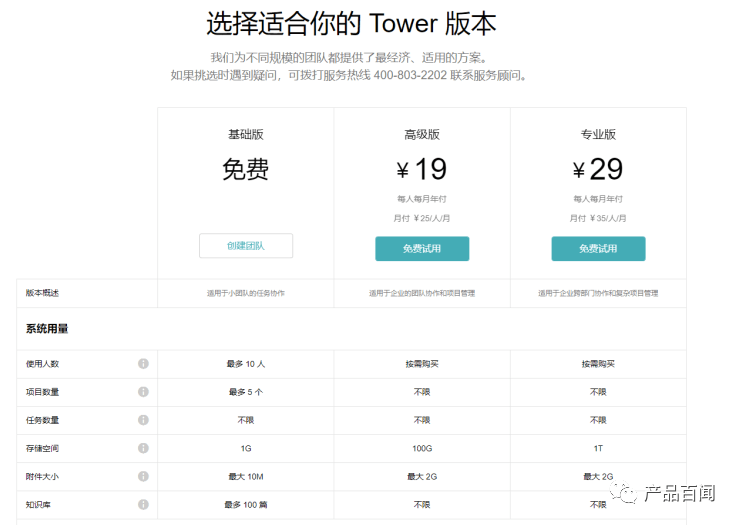Click the ¥19 price
Viewport: 739px width, 525px height.
click(x=422, y=169)
